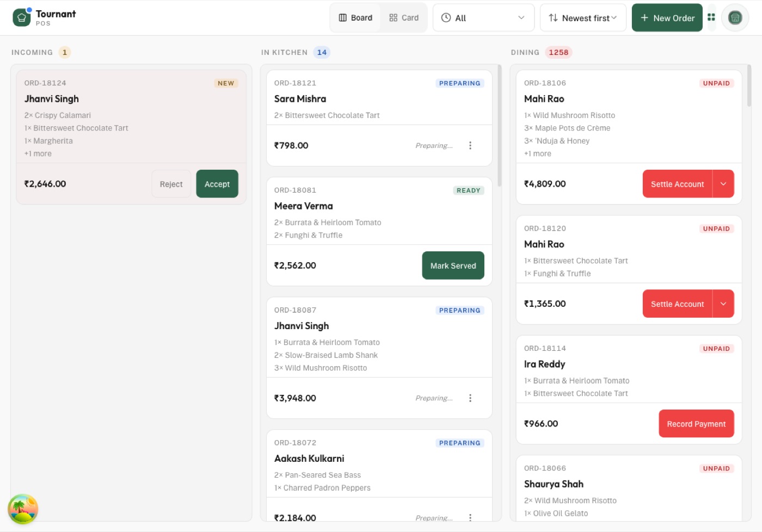Click the In Kitchen column scrollbar
Screen dimensions: 762x532
pyautogui.click(x=500, y=126)
